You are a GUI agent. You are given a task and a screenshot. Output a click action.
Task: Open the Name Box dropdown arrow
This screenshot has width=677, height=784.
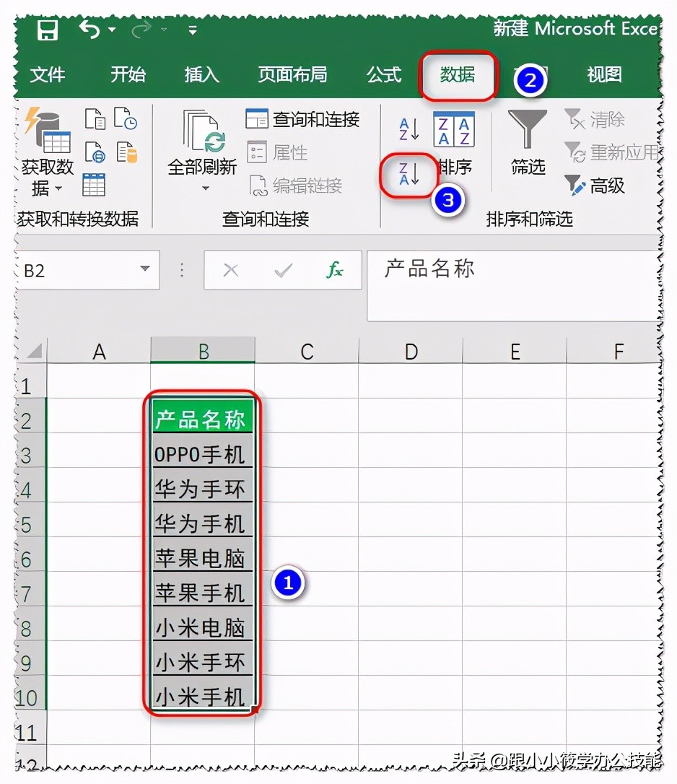coord(145,269)
